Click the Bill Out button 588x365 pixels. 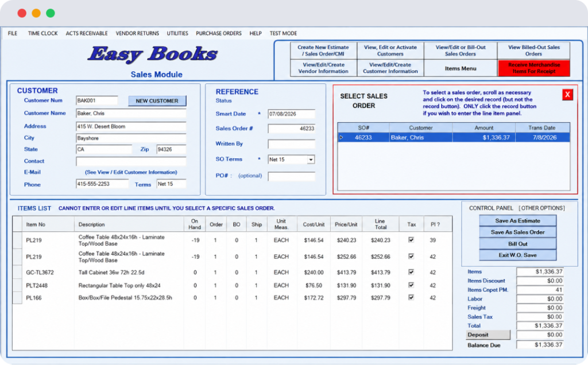click(517, 244)
